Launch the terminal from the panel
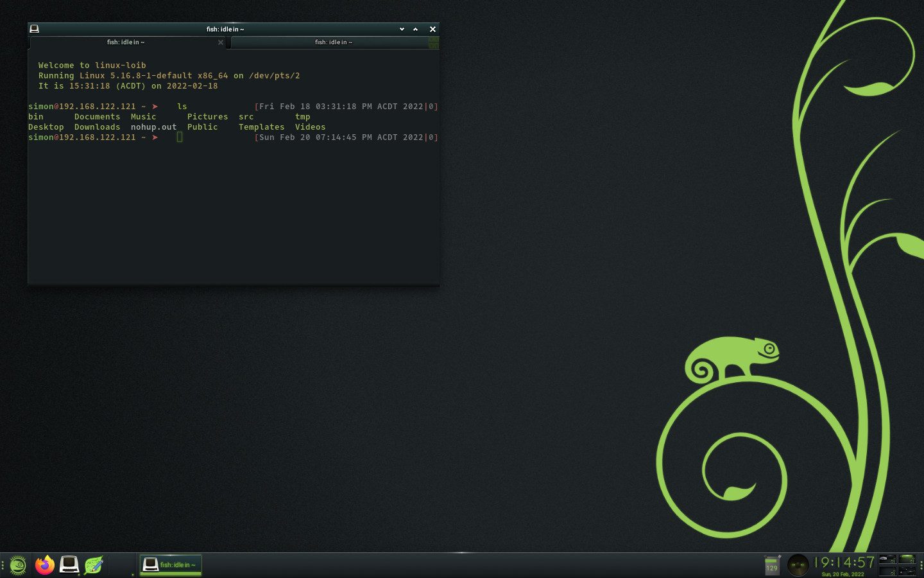This screenshot has width=924, height=578. click(69, 565)
